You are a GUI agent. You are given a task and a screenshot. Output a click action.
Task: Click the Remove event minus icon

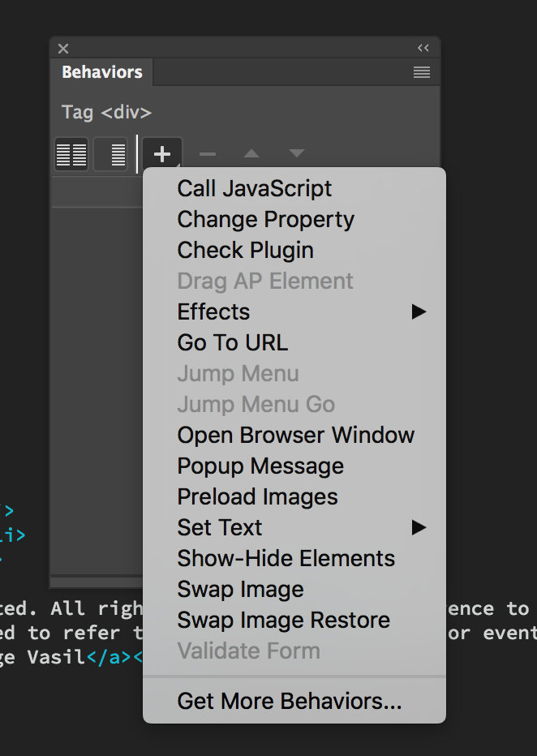[206, 153]
